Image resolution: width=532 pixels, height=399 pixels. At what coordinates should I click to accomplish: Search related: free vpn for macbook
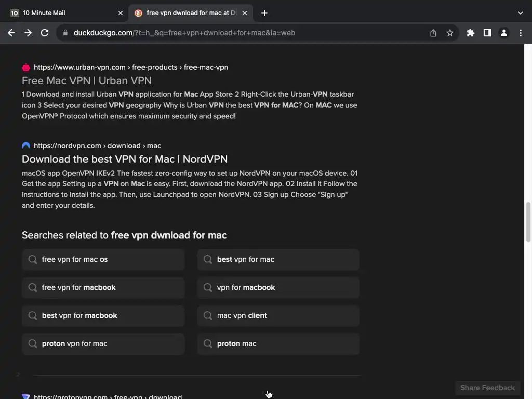click(103, 287)
